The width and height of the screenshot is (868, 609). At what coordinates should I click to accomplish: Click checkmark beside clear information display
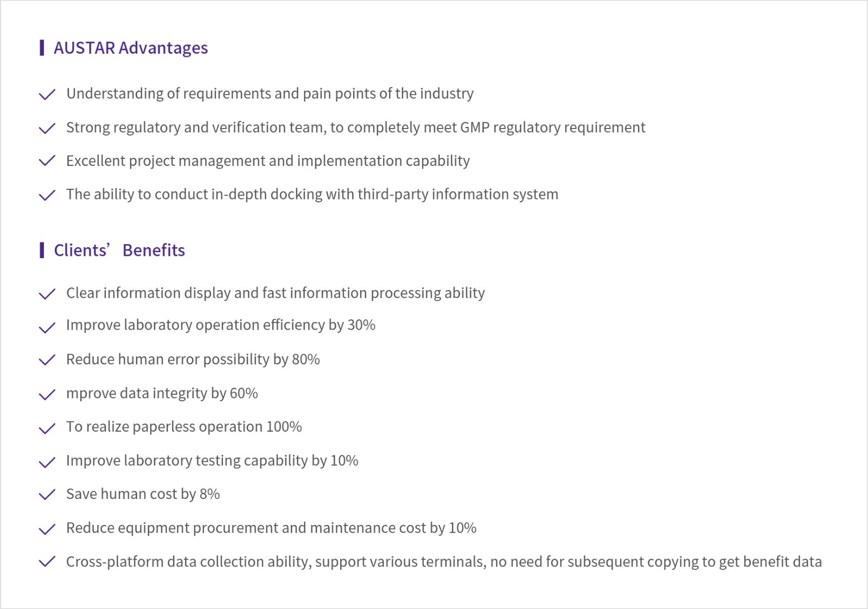click(47, 293)
